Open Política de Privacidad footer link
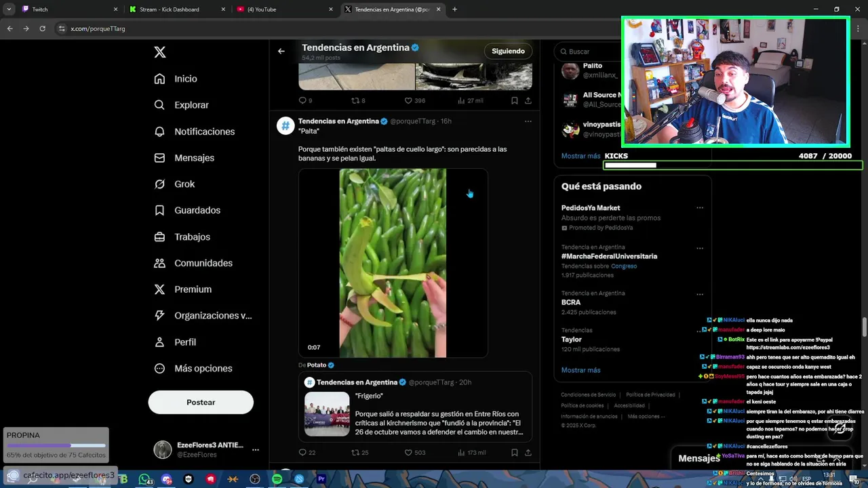The width and height of the screenshot is (868, 488). click(x=650, y=394)
